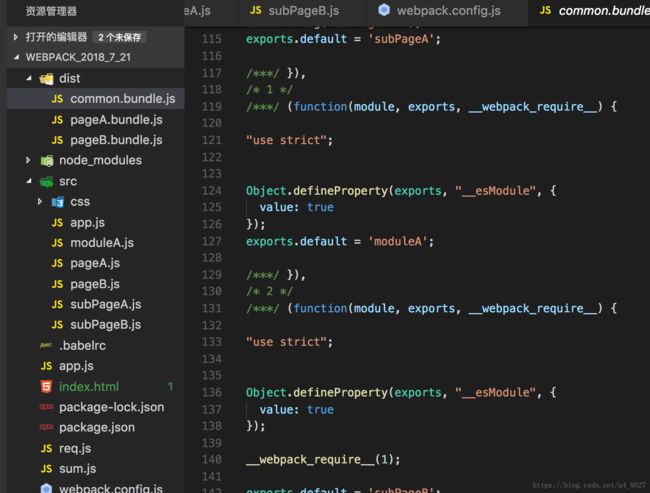650x493 pixels.
Task: Expand the node_modules folder arrow
Action: pos(28,160)
